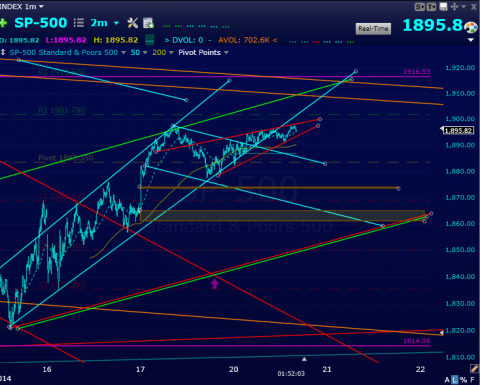The width and height of the screenshot is (480, 385).
Task: Click the AVOL: 702.6K readout
Action: (x=244, y=40)
